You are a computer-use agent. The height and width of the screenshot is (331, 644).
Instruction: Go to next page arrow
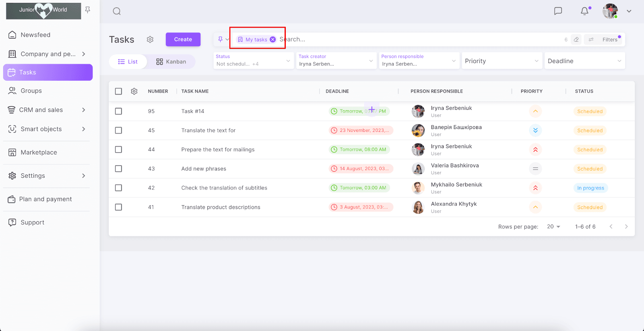pos(626,227)
